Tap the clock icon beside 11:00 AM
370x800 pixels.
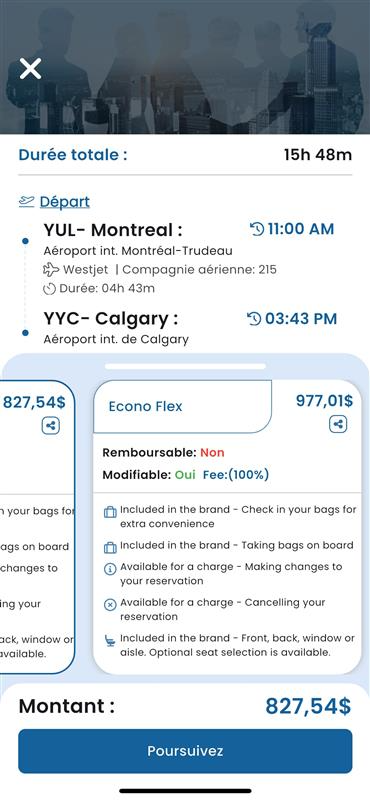257,230
